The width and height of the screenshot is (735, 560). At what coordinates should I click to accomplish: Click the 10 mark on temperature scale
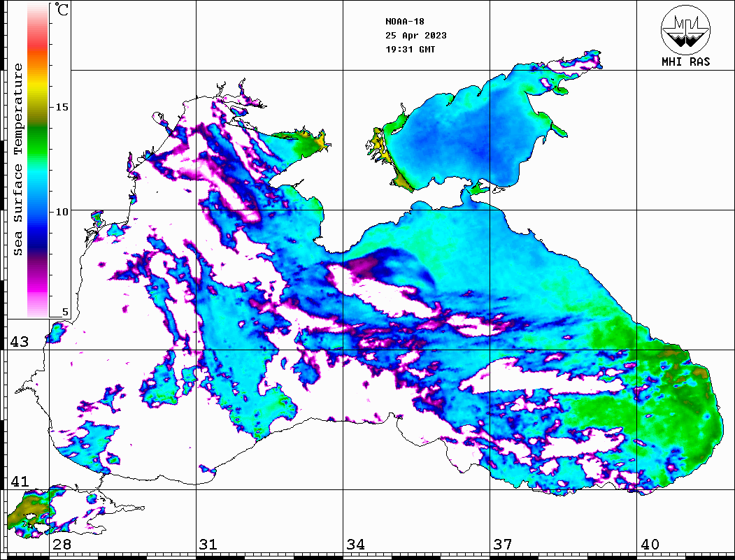[62, 212]
